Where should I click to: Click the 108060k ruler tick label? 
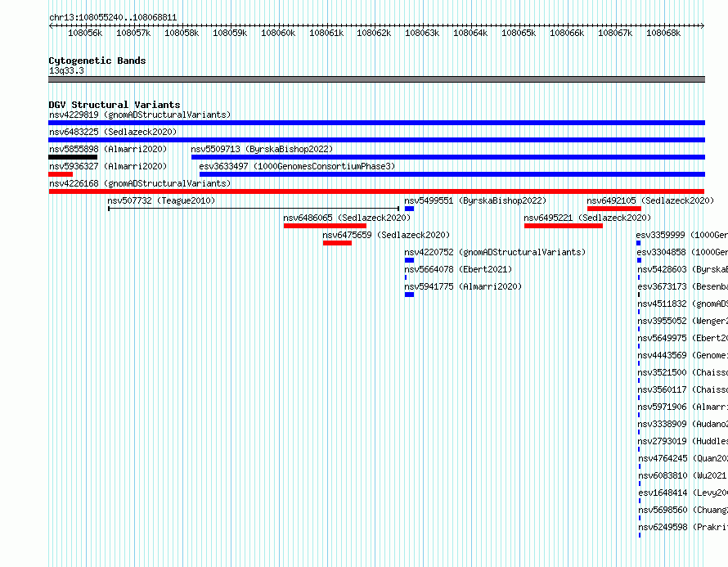pos(278,33)
